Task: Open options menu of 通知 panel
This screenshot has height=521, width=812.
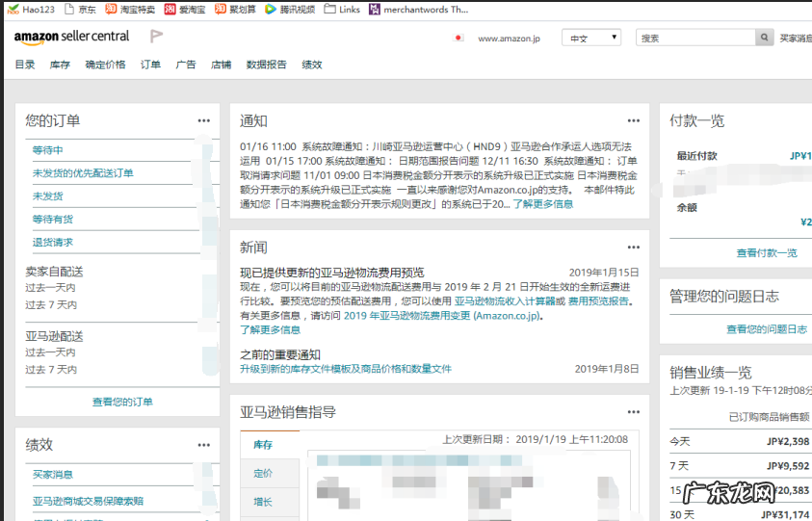Action: pyautogui.click(x=634, y=120)
